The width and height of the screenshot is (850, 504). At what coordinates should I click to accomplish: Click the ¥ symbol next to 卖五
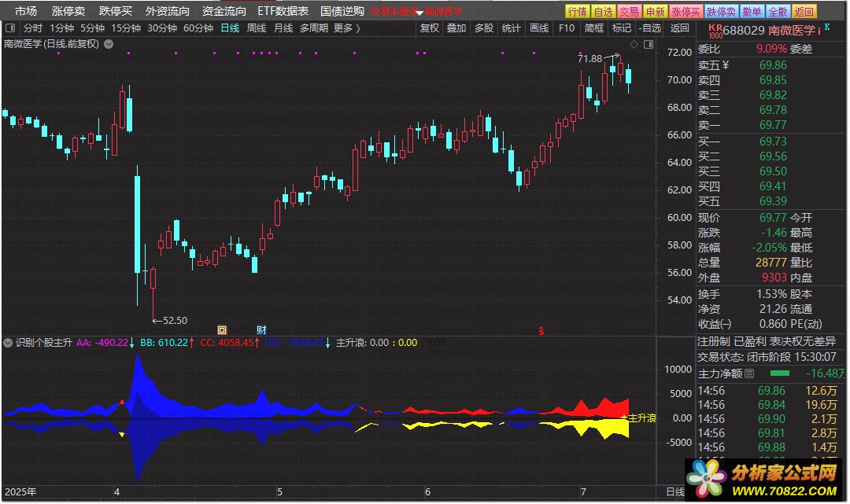726,65
